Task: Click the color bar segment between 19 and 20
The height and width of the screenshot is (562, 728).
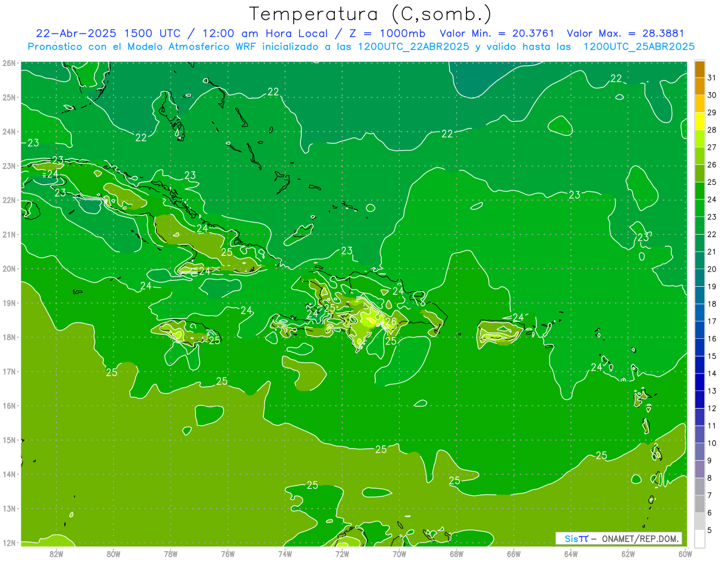Action: click(x=699, y=278)
